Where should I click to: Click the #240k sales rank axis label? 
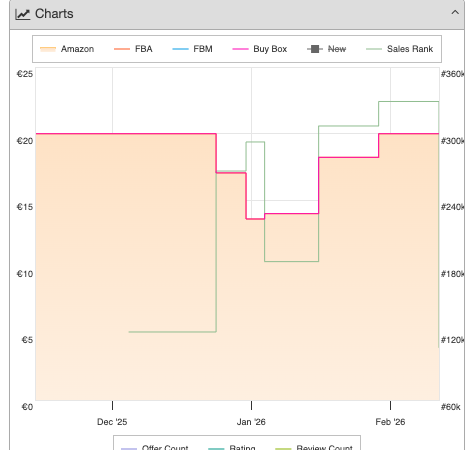pyautogui.click(x=453, y=207)
